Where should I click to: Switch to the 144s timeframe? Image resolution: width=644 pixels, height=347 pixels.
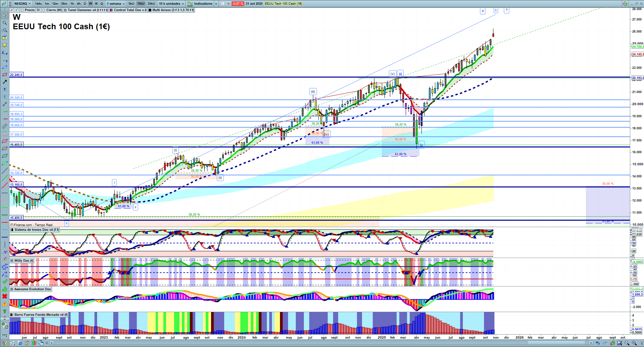click(x=38, y=4)
